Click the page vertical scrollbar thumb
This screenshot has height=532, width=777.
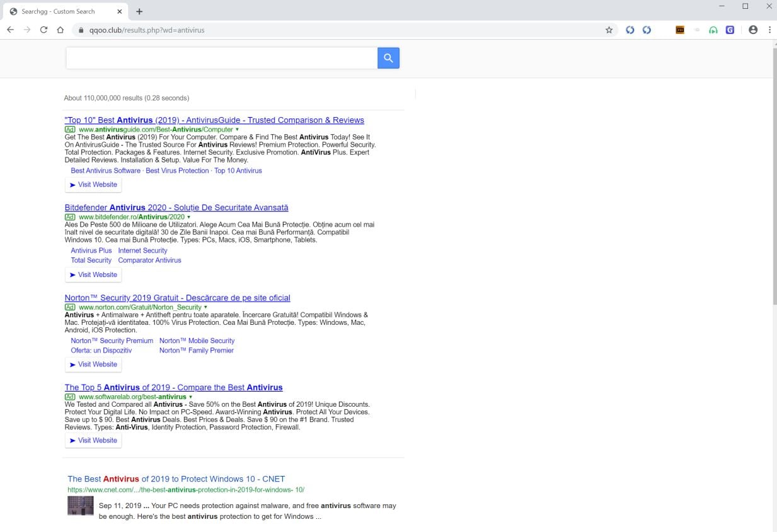point(774,176)
